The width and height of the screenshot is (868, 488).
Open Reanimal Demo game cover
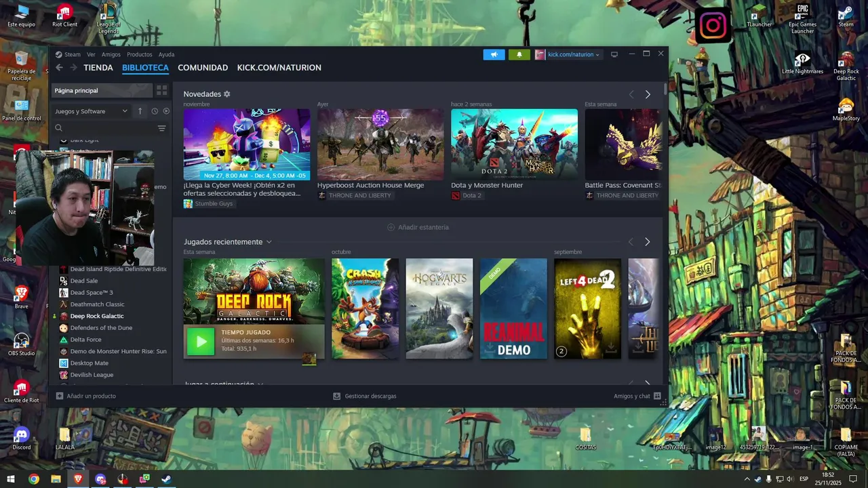pyautogui.click(x=513, y=308)
